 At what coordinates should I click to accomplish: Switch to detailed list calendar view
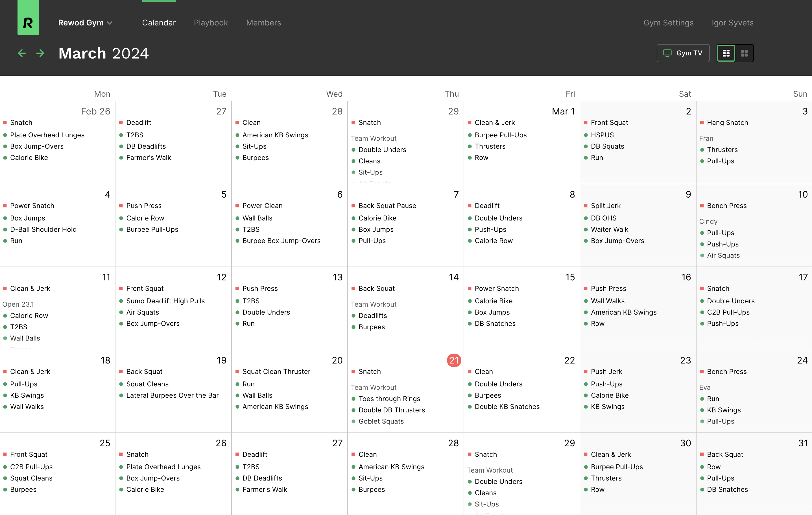click(726, 53)
